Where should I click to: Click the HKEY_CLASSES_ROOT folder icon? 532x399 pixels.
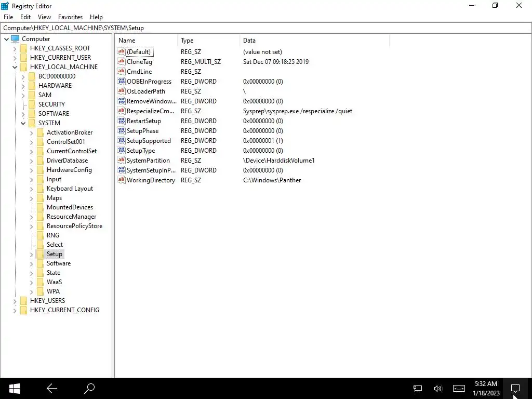pyautogui.click(x=23, y=48)
